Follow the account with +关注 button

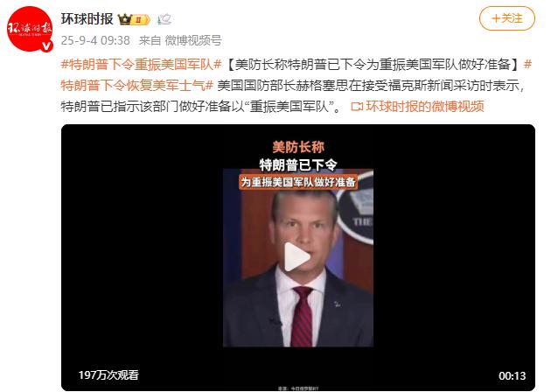pyautogui.click(x=507, y=18)
